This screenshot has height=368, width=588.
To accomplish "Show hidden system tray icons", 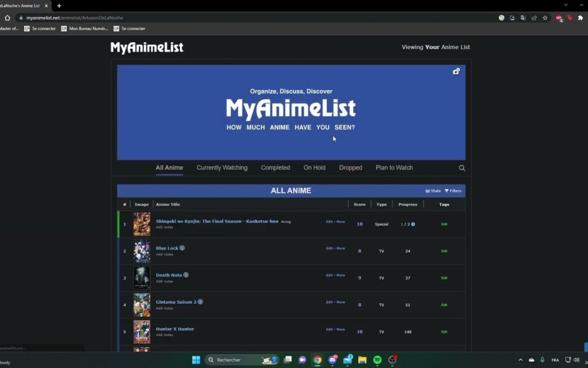I will pos(520,360).
